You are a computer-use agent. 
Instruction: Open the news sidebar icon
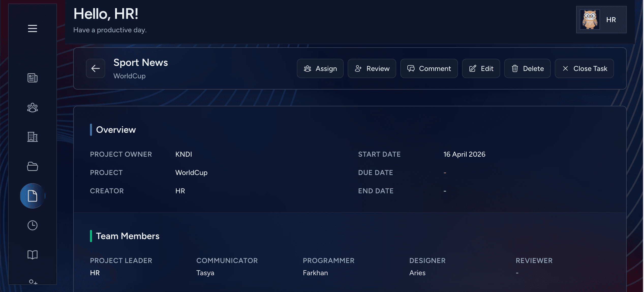(x=33, y=78)
